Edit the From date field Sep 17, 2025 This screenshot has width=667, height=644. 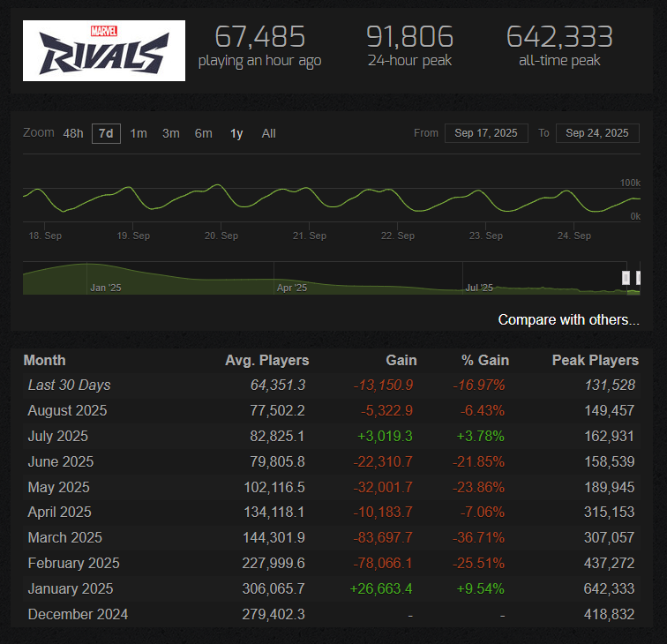point(486,133)
